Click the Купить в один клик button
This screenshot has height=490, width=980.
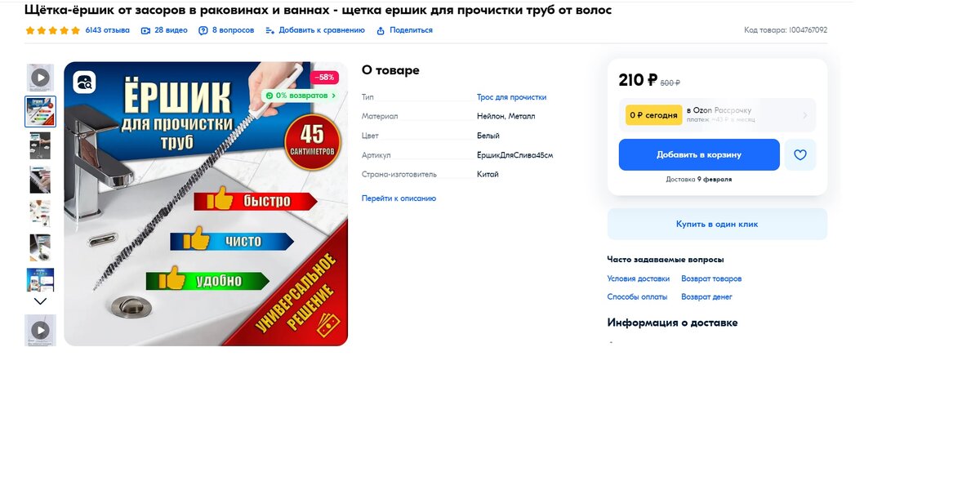(716, 223)
